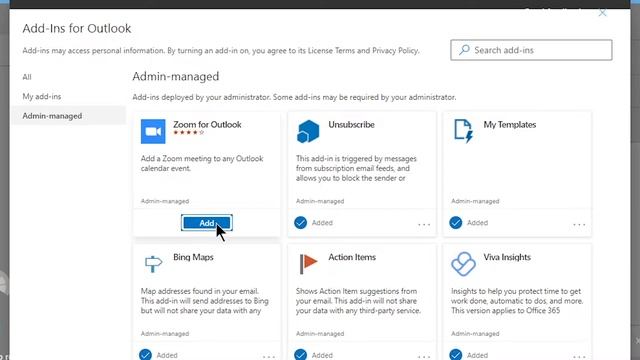Open the more options menu for Bing Maps
The image size is (640, 360).
(269, 356)
